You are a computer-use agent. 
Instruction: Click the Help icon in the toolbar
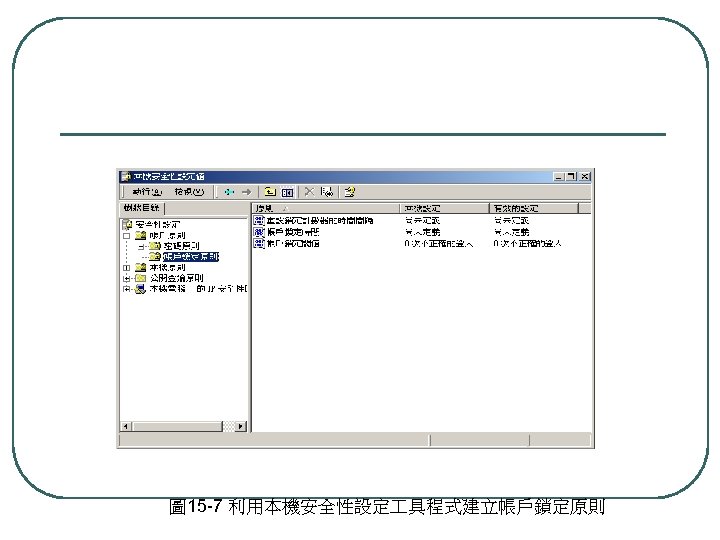pos(350,192)
